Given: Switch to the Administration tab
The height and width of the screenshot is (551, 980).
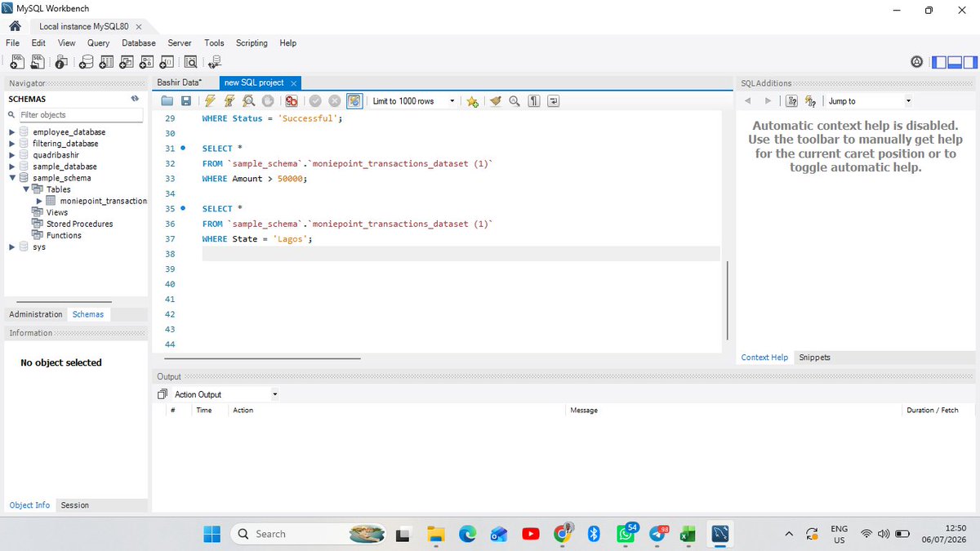Looking at the screenshot, I should (36, 314).
